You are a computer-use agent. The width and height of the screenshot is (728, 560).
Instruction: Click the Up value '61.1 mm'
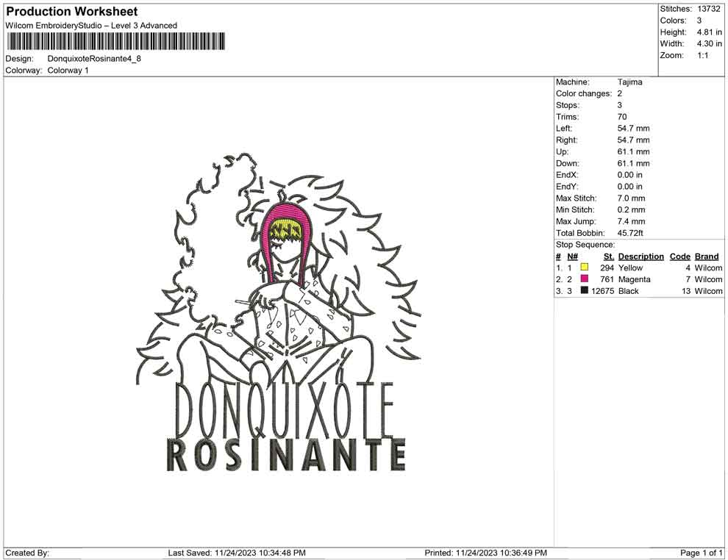pos(633,151)
